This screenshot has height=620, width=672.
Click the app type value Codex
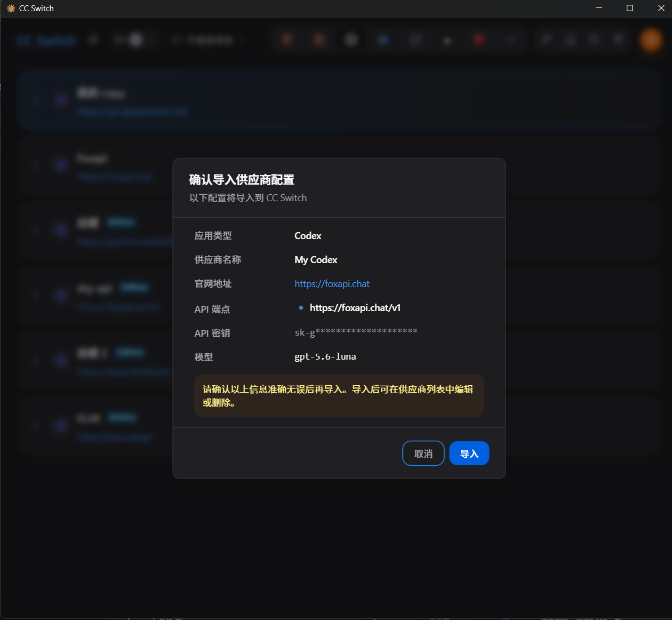tap(308, 236)
